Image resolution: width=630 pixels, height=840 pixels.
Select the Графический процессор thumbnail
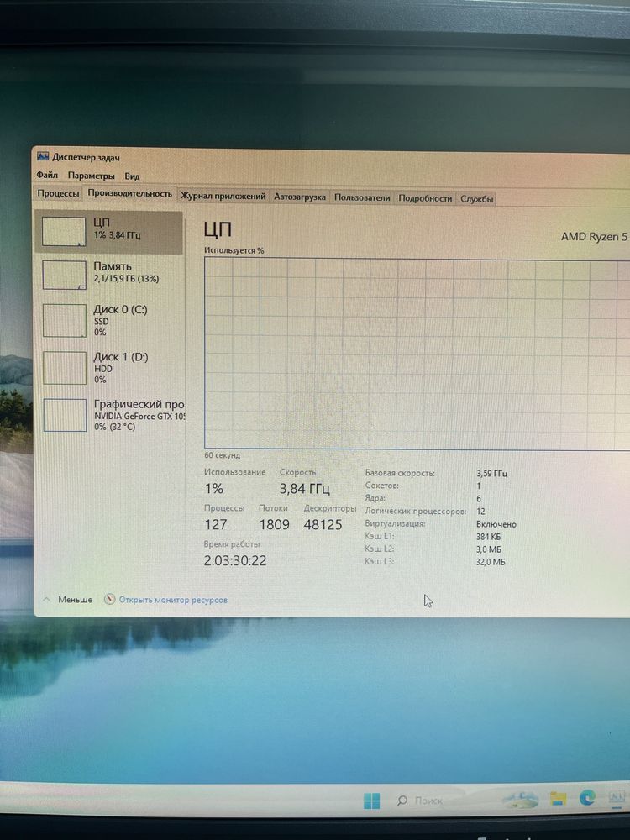pos(65,415)
